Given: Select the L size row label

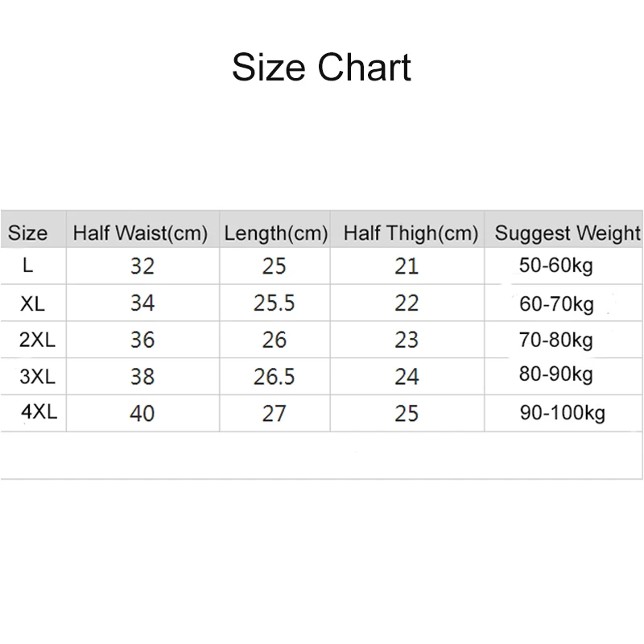Looking at the screenshot, I should tap(28, 264).
